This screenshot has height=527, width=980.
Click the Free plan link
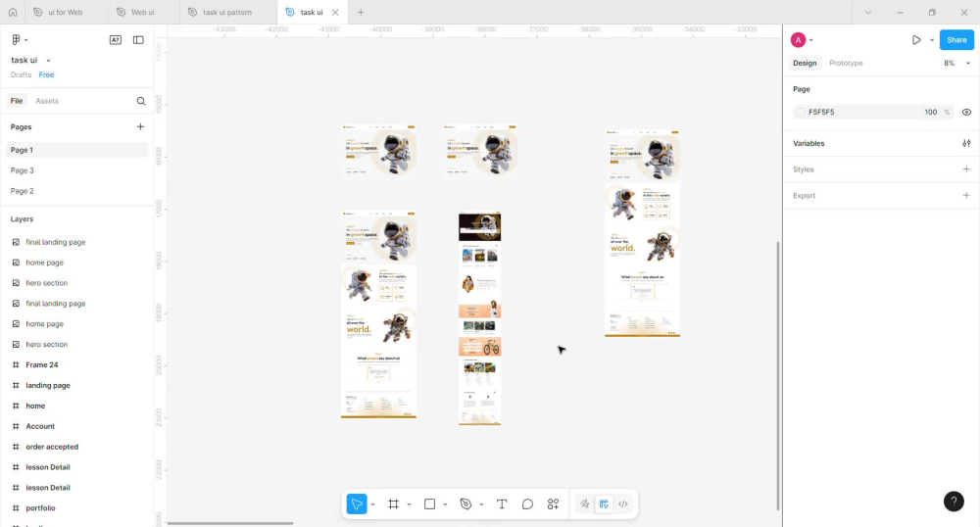tap(46, 74)
